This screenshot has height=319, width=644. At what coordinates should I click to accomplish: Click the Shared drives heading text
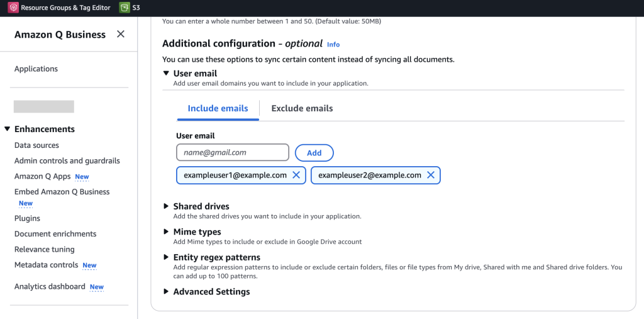coord(201,206)
